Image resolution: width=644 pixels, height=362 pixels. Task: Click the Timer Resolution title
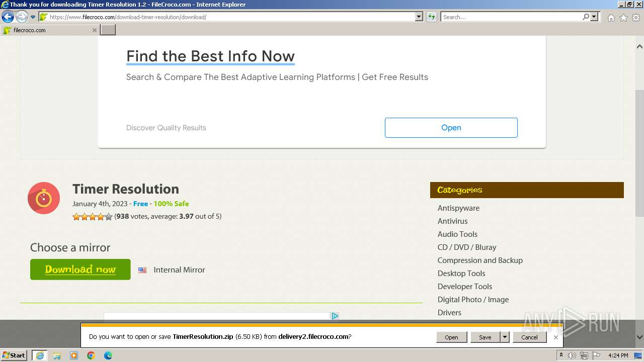point(126,189)
